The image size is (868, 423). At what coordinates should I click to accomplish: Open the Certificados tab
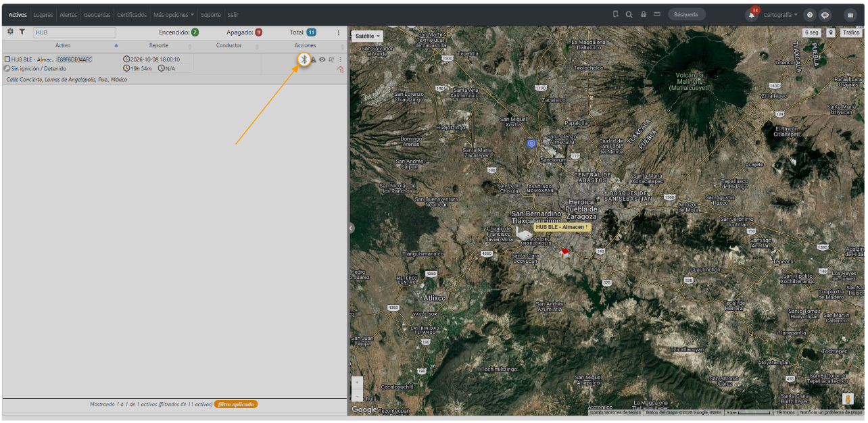tap(132, 15)
